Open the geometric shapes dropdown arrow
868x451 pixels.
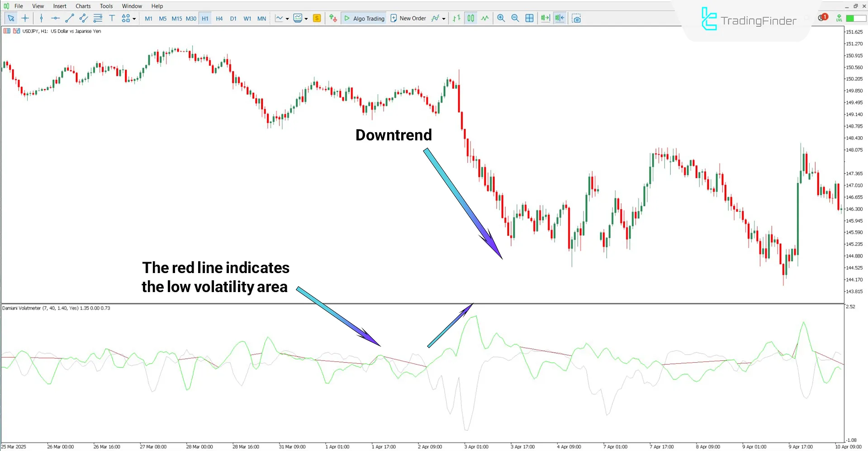134,19
